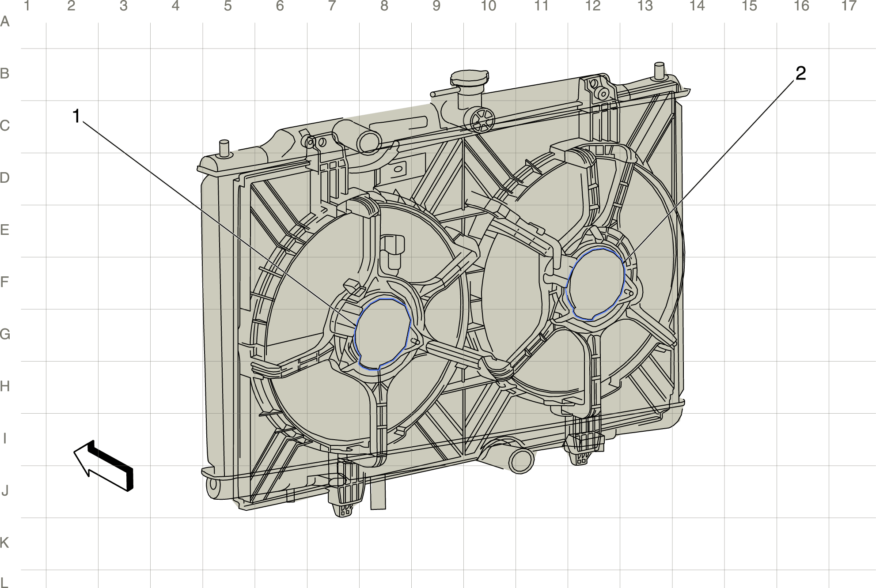Select column header 9 on the grid
Viewport: 876px width, 588px height.
(x=436, y=6)
